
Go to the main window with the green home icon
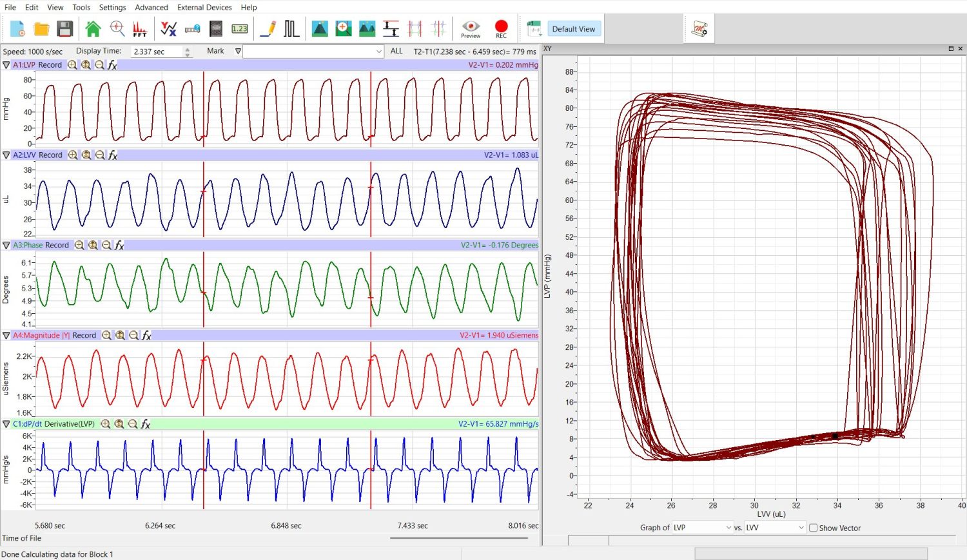pos(93,28)
